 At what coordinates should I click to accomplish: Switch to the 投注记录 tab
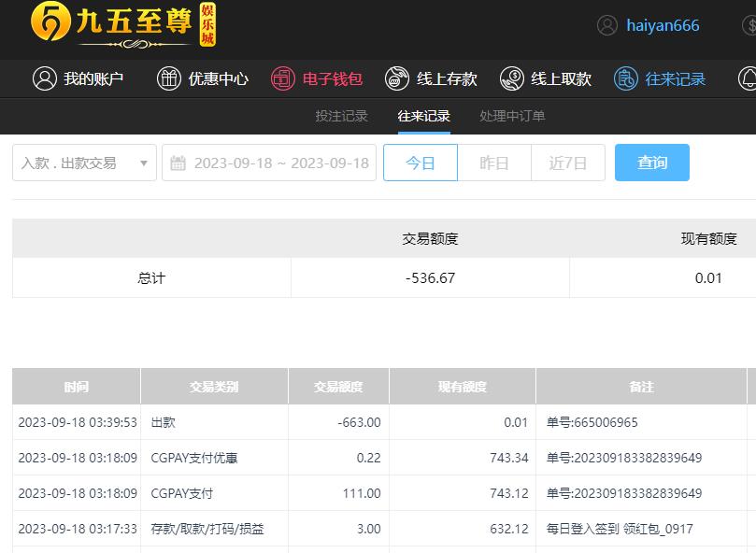pyautogui.click(x=341, y=116)
